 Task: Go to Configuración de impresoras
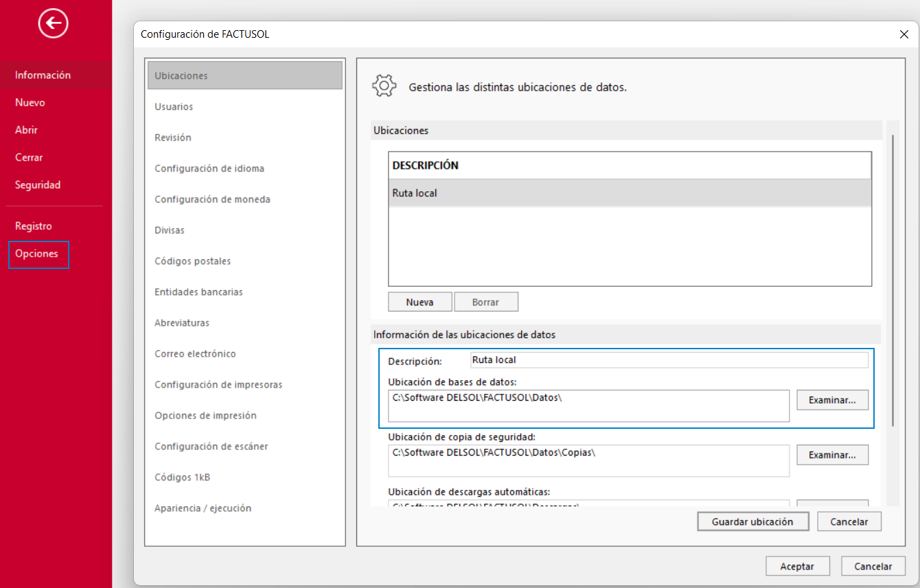[218, 384]
